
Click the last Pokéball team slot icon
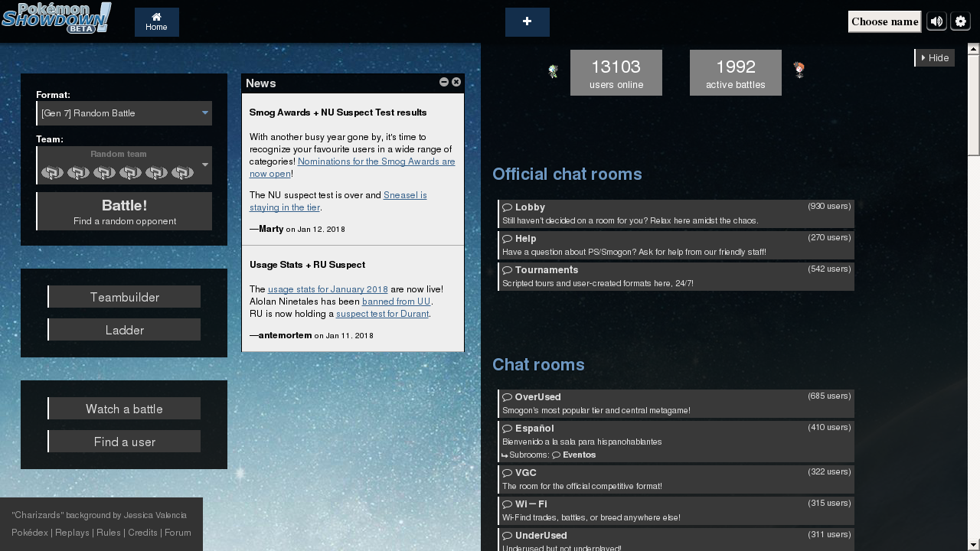pos(182,173)
